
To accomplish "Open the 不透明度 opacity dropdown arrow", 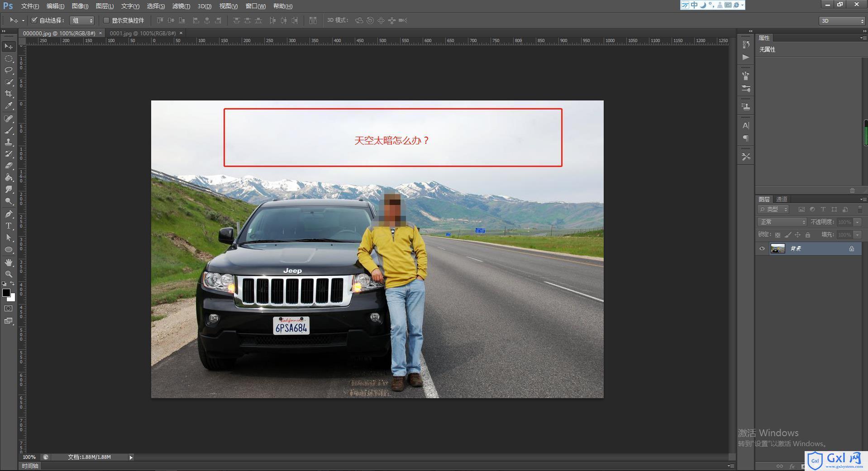I will coord(857,222).
